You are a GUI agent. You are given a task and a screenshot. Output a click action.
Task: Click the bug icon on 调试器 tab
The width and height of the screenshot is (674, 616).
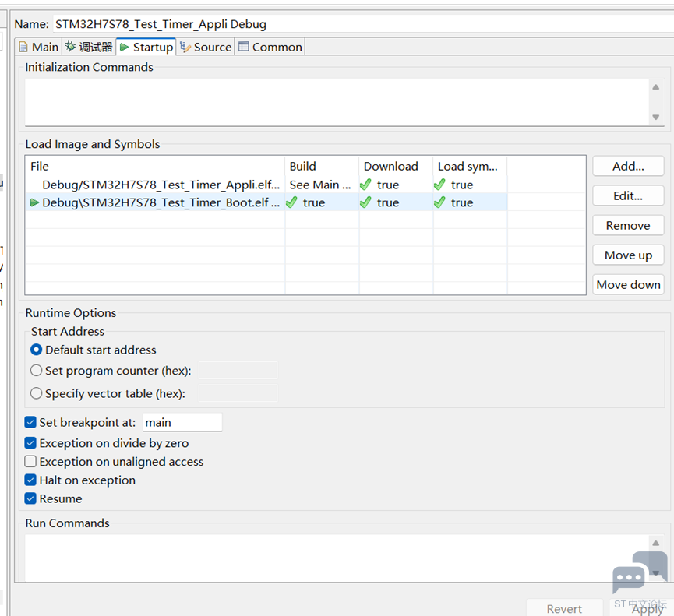tap(70, 47)
